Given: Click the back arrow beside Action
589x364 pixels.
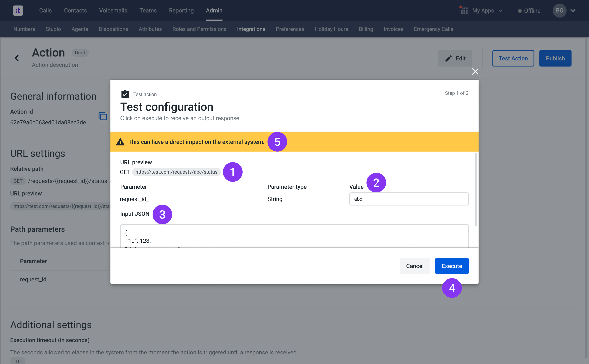Looking at the screenshot, I should 17,58.
